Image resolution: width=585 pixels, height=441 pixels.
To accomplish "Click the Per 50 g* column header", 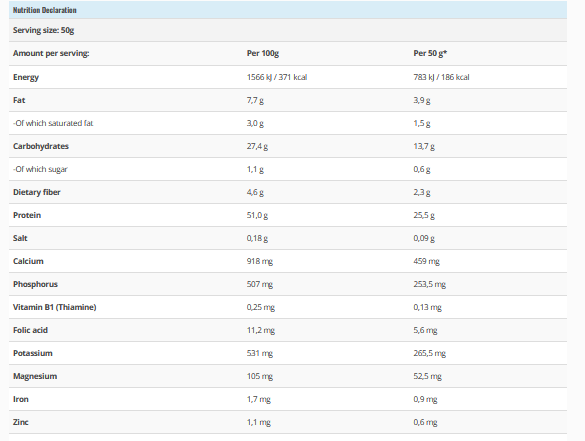I will tap(430, 53).
